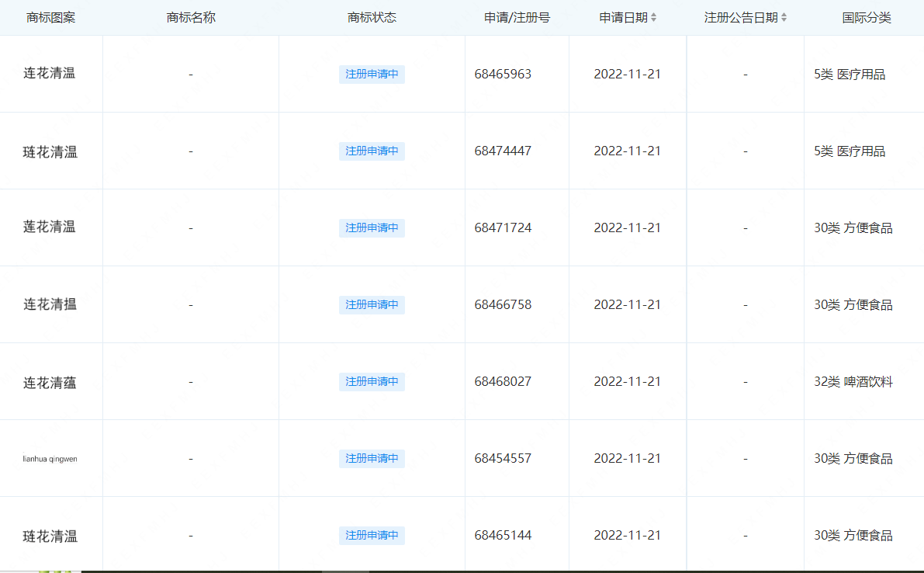
Task: Click the date 2022-11-21 in row 68465144
Action: pyautogui.click(x=627, y=535)
